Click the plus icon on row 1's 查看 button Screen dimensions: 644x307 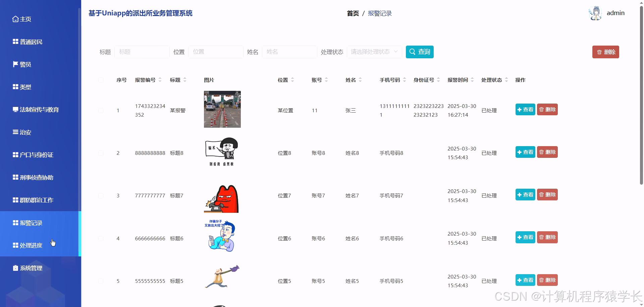(520, 109)
